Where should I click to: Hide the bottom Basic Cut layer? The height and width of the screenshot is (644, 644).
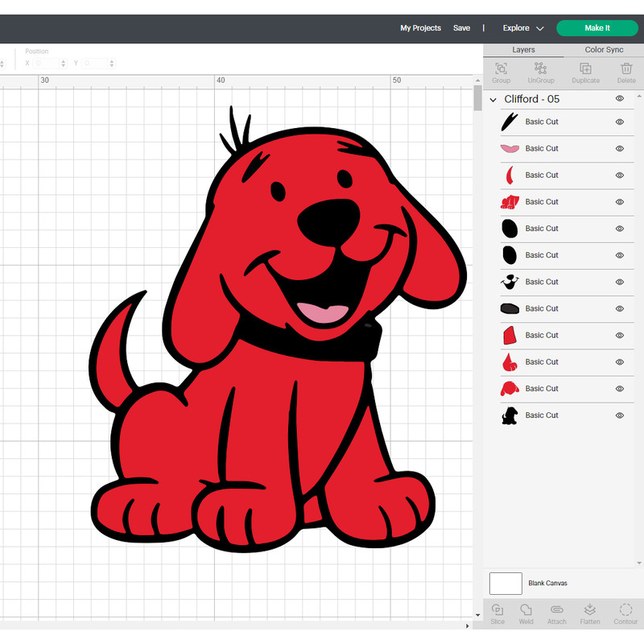click(x=619, y=415)
